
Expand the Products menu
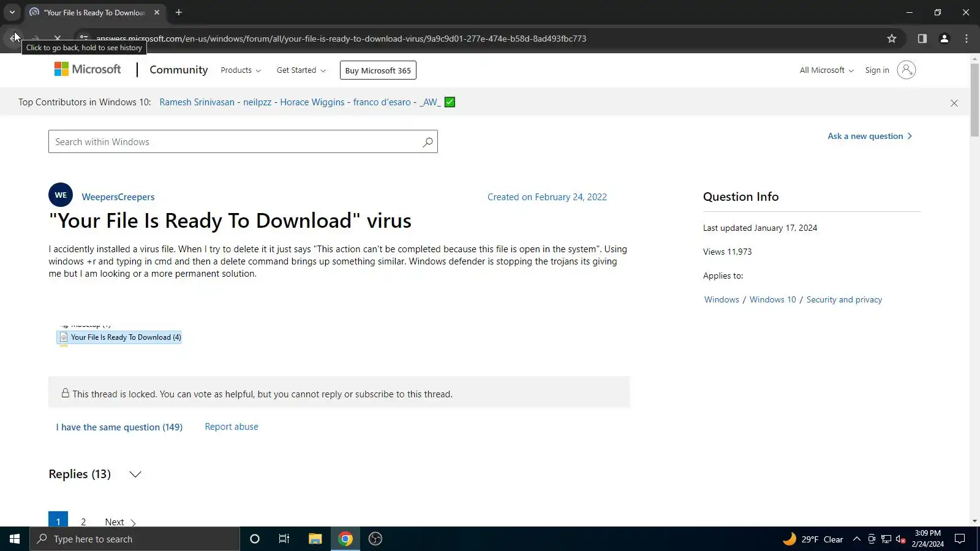point(241,70)
